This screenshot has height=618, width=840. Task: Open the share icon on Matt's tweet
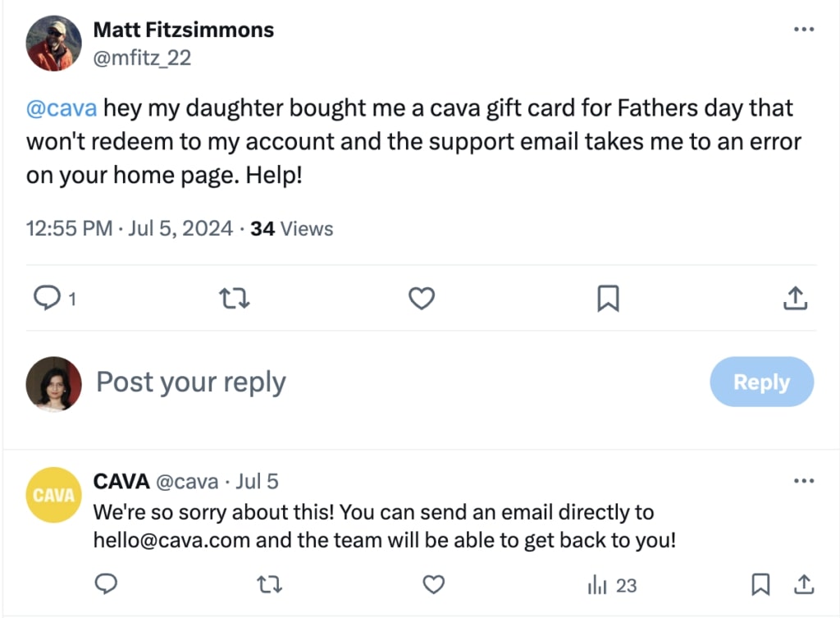[794, 298]
